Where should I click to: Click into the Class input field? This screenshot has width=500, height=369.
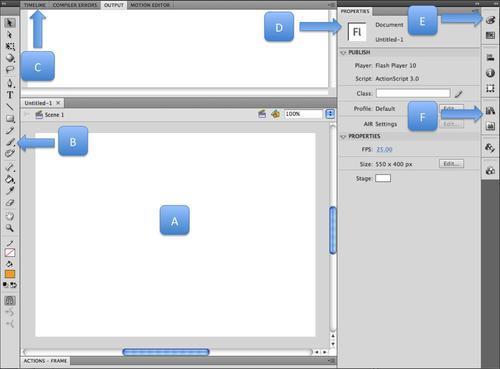[x=413, y=93]
